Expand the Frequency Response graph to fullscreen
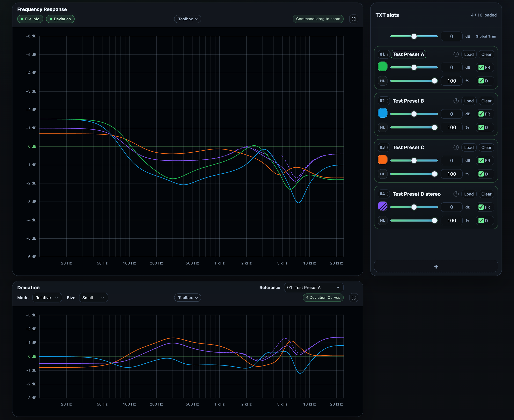514x420 pixels. (354, 19)
